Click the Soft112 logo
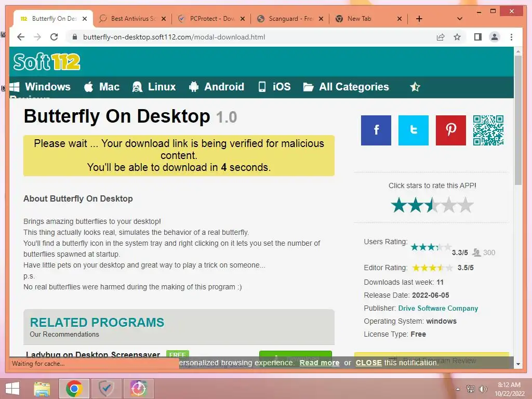 tap(47, 62)
